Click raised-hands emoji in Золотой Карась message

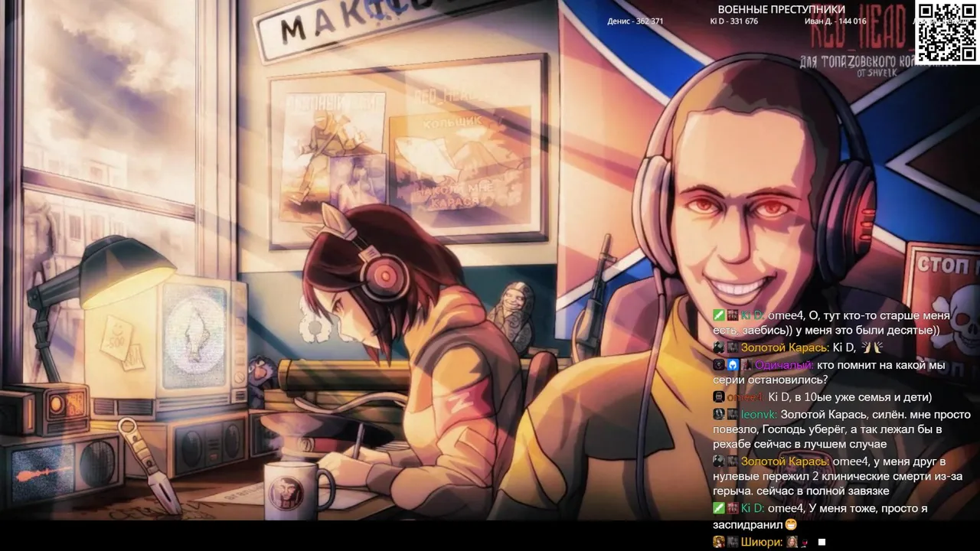871,347
